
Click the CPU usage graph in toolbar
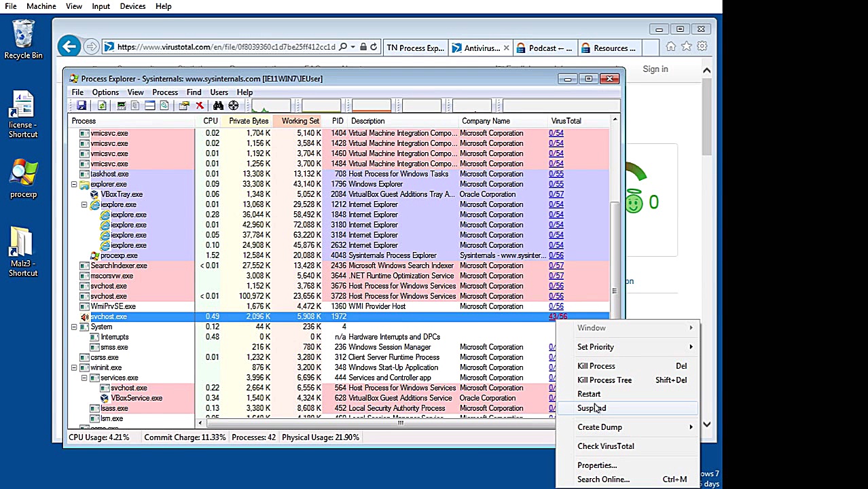coord(271,106)
